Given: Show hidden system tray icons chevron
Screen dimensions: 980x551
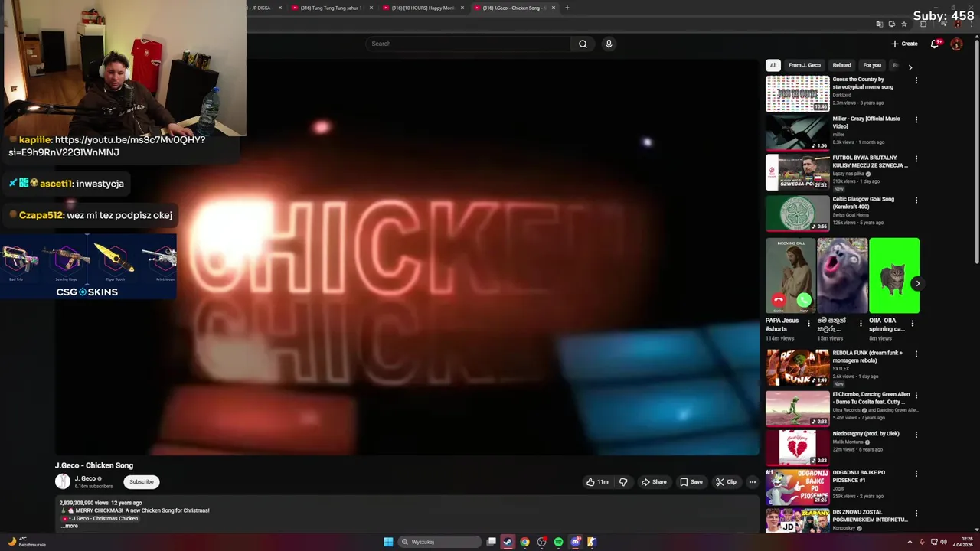Looking at the screenshot, I should point(910,542).
